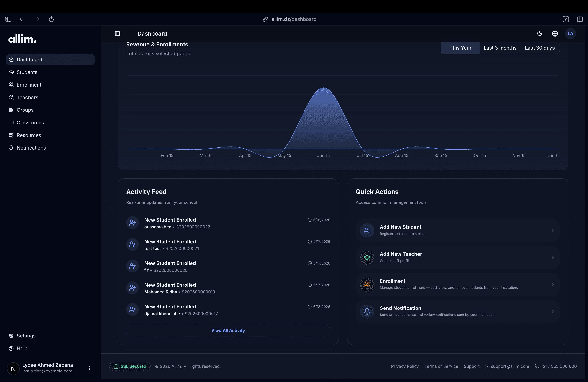Click the 6/18/2026 activity timestamp
588x382 pixels.
(x=319, y=220)
